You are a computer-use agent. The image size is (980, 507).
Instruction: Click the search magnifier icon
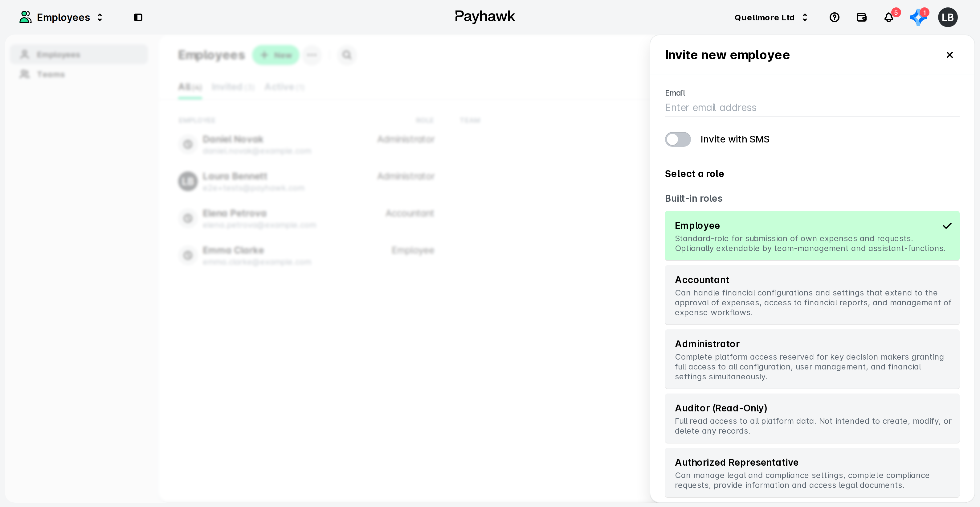point(347,55)
